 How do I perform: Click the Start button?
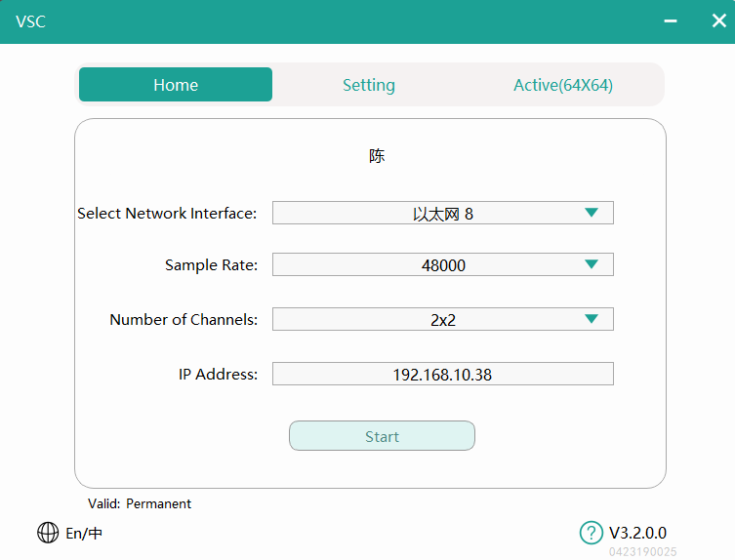tap(382, 436)
